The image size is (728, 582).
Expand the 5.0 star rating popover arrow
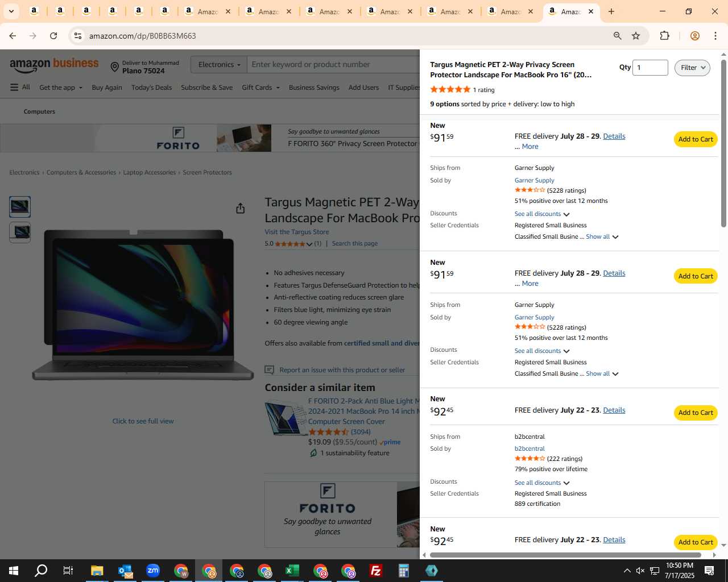pyautogui.click(x=309, y=244)
